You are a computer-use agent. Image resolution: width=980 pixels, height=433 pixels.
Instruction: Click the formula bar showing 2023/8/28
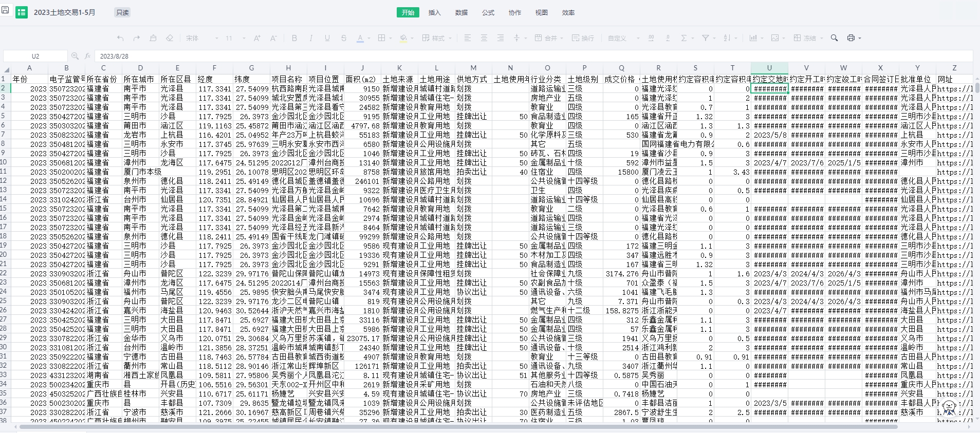[x=533, y=56]
